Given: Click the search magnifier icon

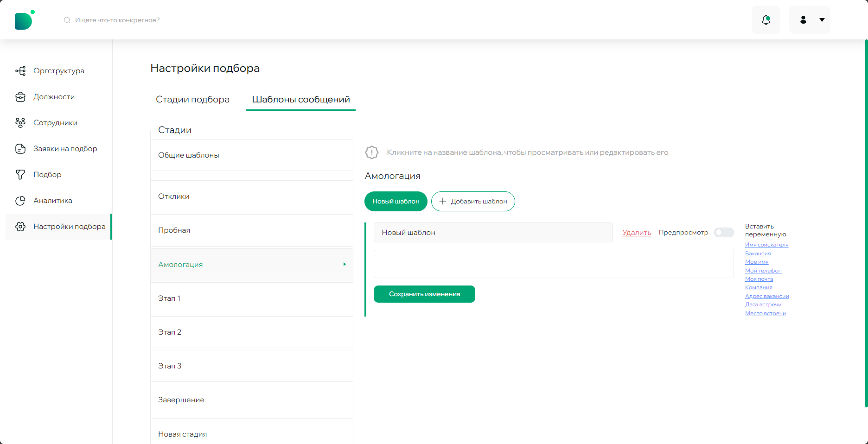Looking at the screenshot, I should [x=67, y=20].
